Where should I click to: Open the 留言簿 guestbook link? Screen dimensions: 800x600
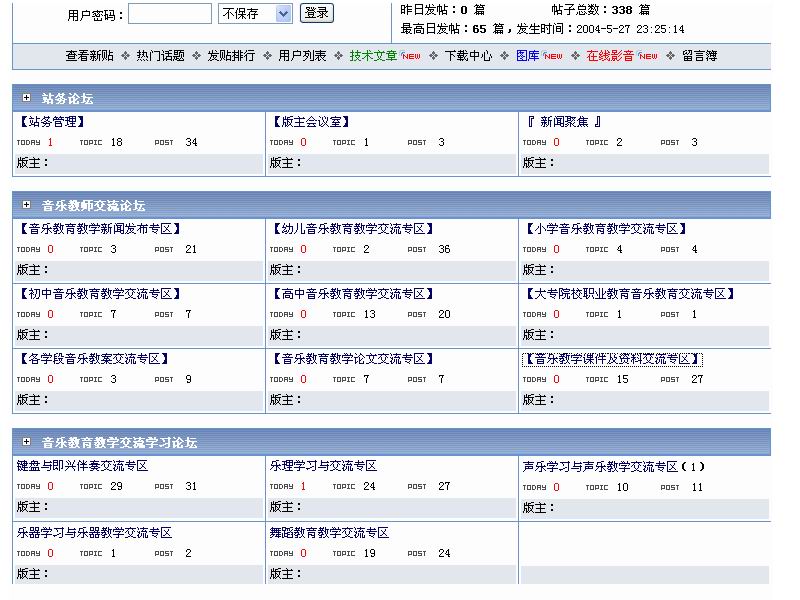coord(699,56)
